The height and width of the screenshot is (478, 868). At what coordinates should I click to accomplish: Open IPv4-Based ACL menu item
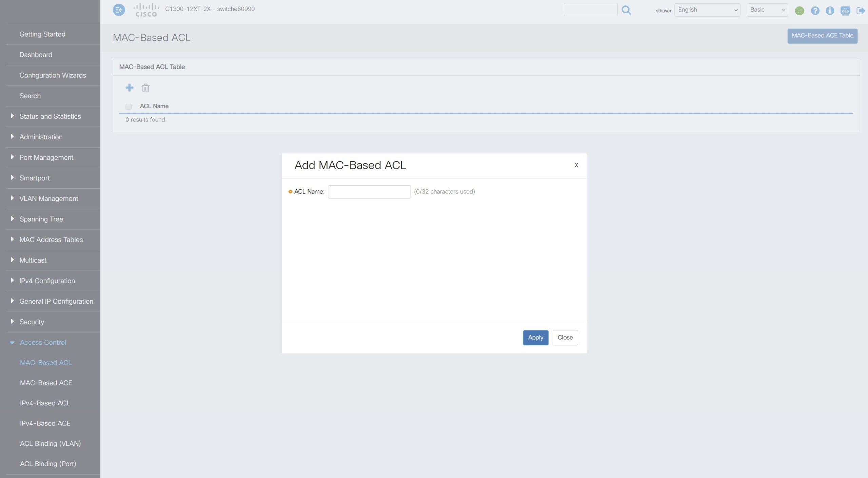coord(45,403)
